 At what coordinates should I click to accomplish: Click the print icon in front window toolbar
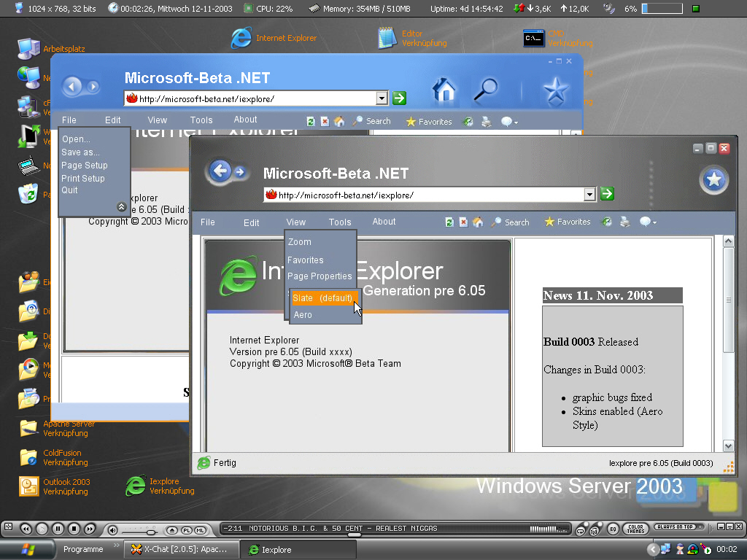pyautogui.click(x=625, y=222)
